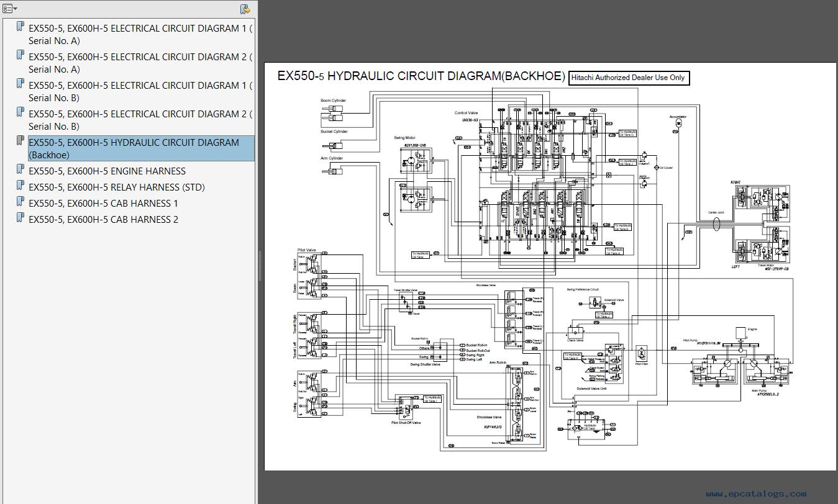Click the 'Bucket Roll-Out' port label
838x504 pixels.
tap(478, 350)
